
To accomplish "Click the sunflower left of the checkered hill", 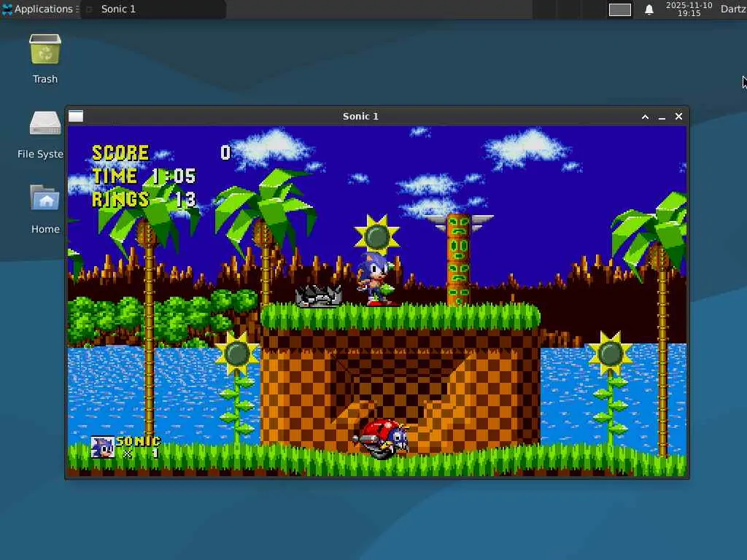I will [237, 388].
